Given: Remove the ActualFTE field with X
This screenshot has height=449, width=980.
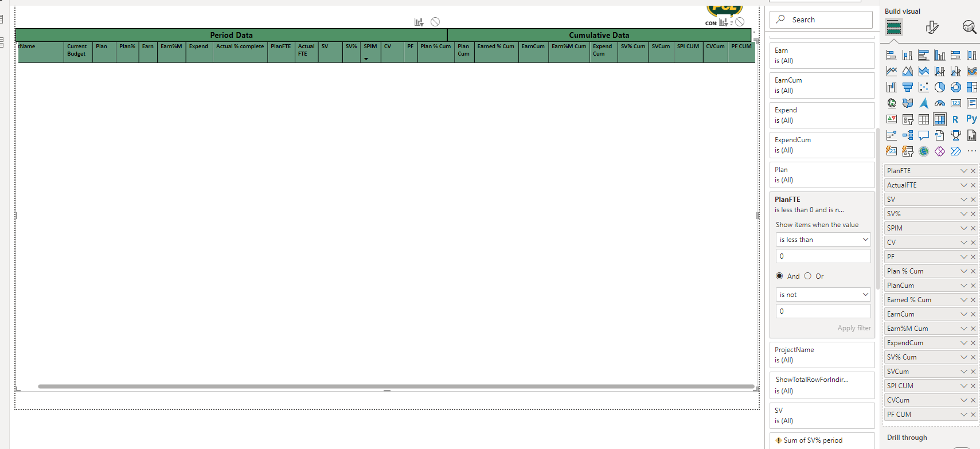Looking at the screenshot, I should click(x=973, y=185).
